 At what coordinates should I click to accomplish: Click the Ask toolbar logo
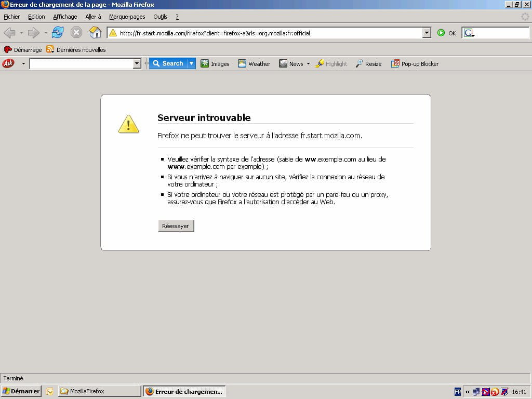pos(8,63)
